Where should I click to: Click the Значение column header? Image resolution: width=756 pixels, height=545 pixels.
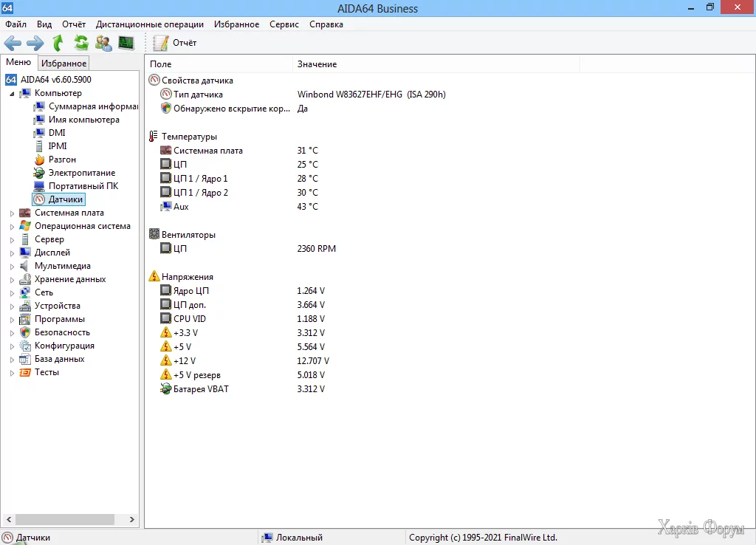317,64
